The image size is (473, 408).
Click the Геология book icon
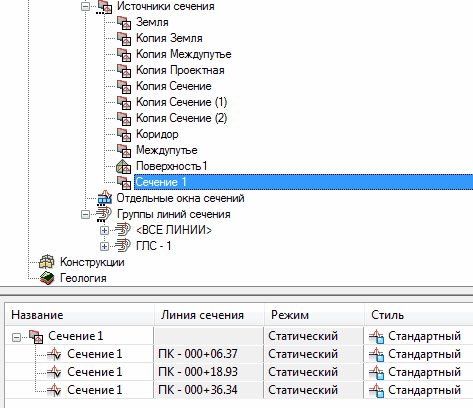click(x=47, y=278)
